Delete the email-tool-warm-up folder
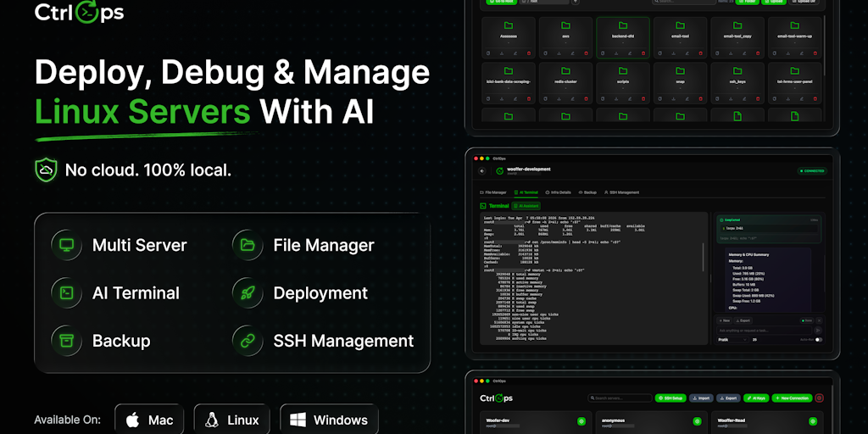 pos(815,53)
